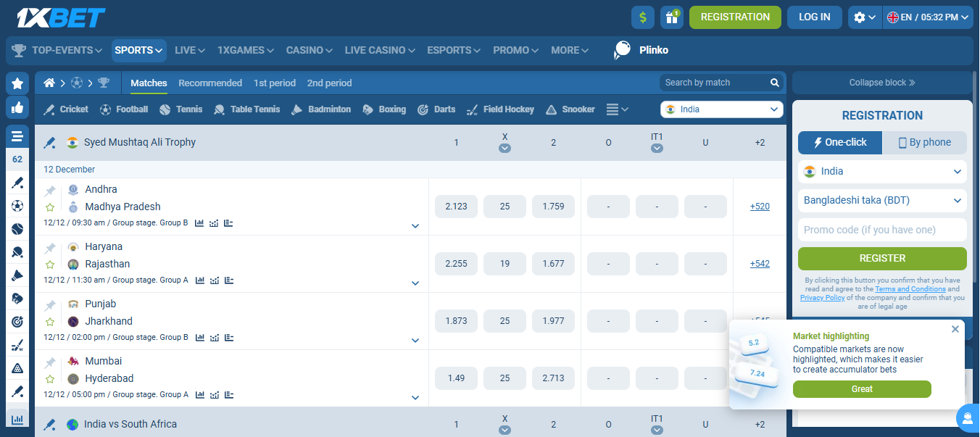Image resolution: width=980 pixels, height=437 pixels.
Task: Switch registration to By phone option
Action: [x=924, y=143]
